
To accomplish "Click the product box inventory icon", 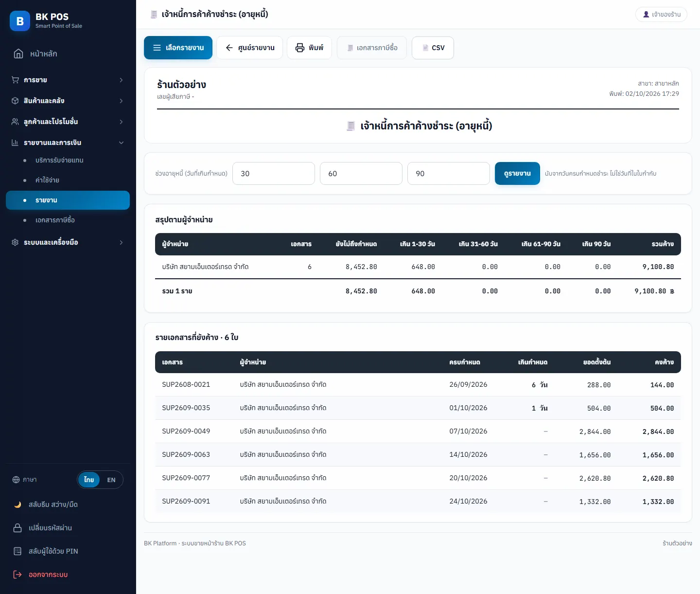I will [x=15, y=101].
